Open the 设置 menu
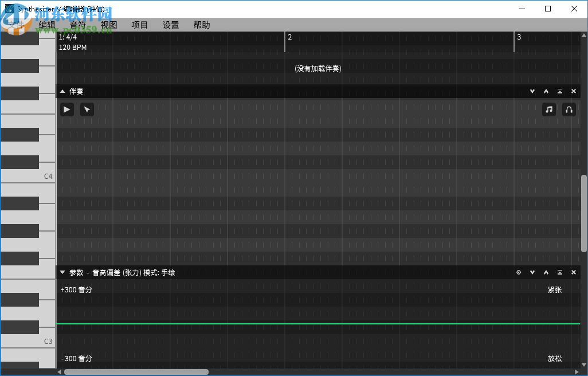The width and height of the screenshot is (588, 376). click(x=170, y=25)
